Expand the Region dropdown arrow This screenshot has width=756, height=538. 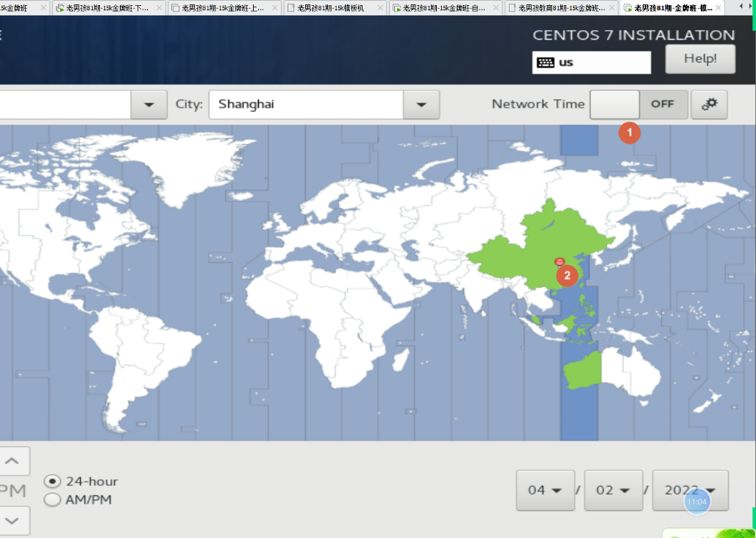click(149, 105)
